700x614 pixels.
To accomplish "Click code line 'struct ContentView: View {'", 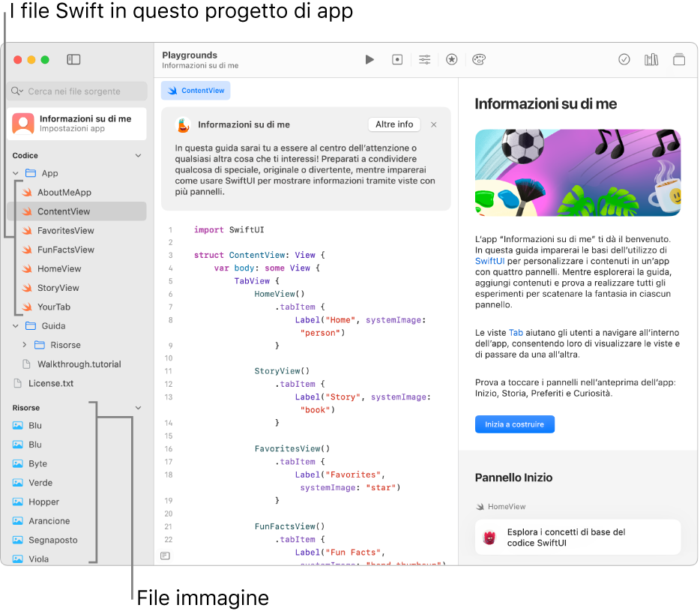I will 259,255.
